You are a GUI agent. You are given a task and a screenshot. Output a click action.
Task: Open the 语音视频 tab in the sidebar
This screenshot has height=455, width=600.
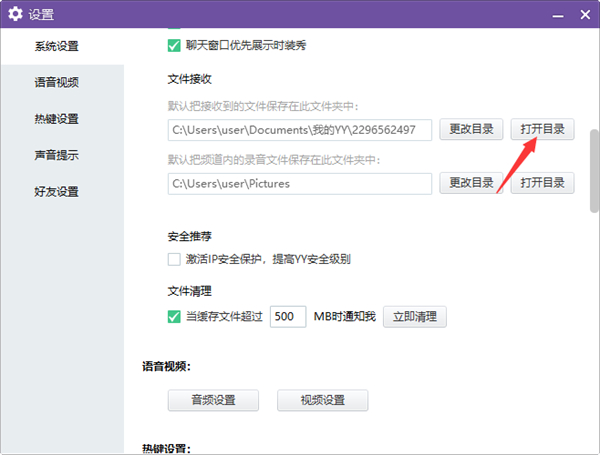[57, 82]
